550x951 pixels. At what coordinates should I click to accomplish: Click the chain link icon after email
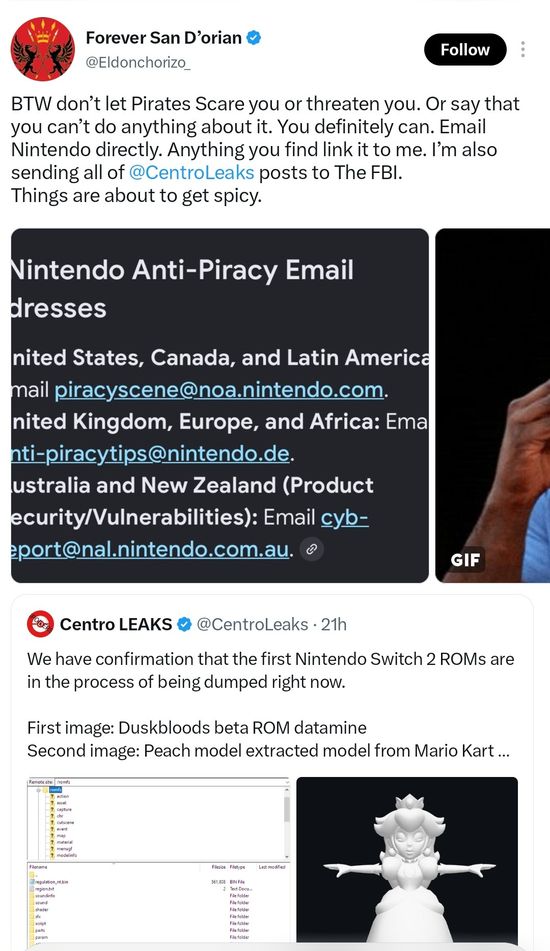click(x=311, y=549)
